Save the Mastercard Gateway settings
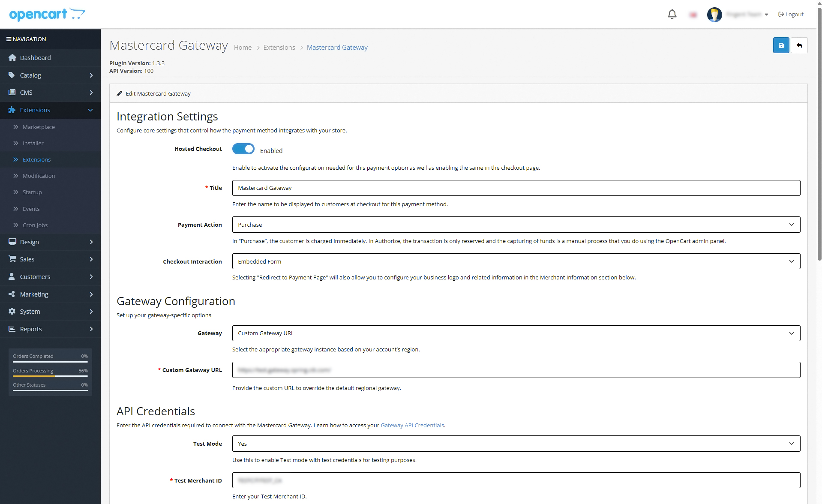Image resolution: width=822 pixels, height=504 pixels. 781,45
